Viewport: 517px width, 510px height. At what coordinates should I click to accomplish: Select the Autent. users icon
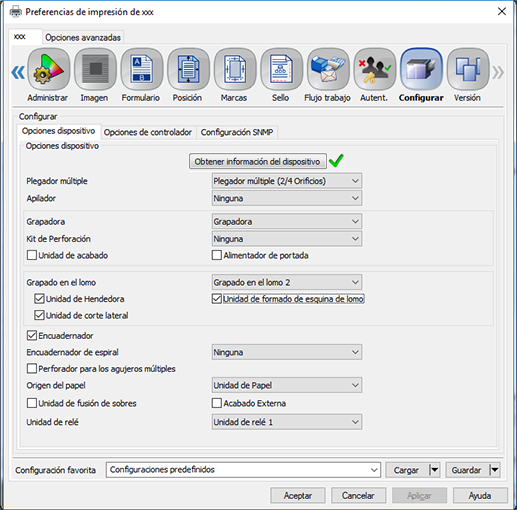[375, 69]
